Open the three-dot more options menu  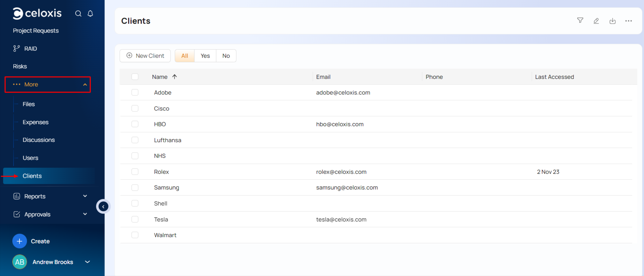pyautogui.click(x=628, y=21)
